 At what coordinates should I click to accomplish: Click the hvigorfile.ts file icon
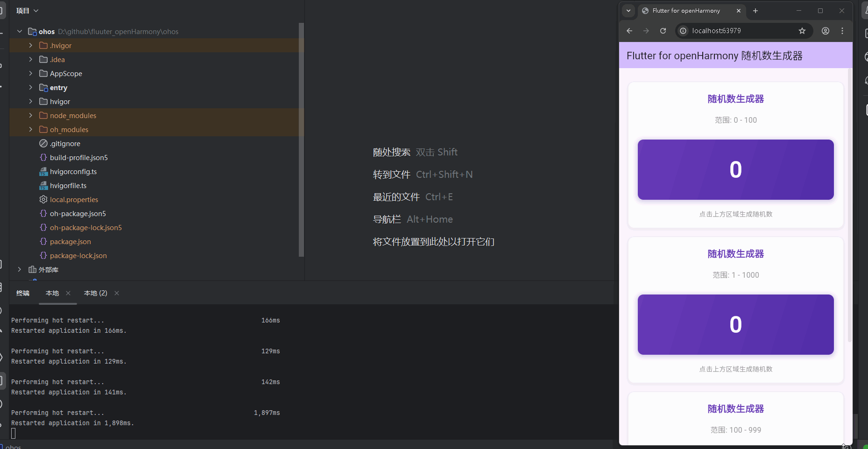coord(43,185)
